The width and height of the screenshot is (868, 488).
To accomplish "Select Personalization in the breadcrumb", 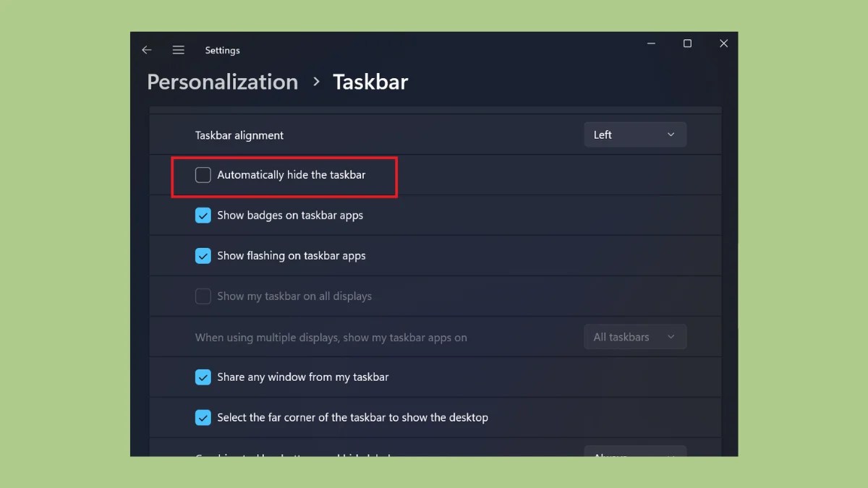I will (222, 82).
